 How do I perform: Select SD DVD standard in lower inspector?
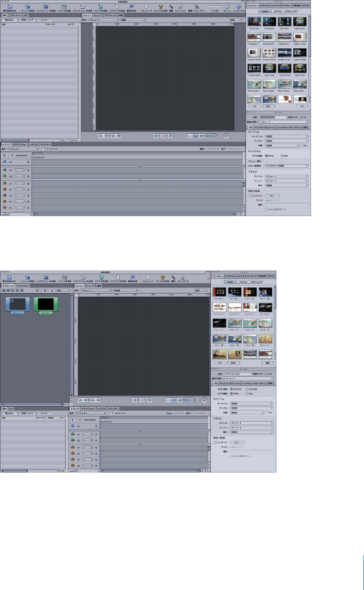(x=231, y=389)
